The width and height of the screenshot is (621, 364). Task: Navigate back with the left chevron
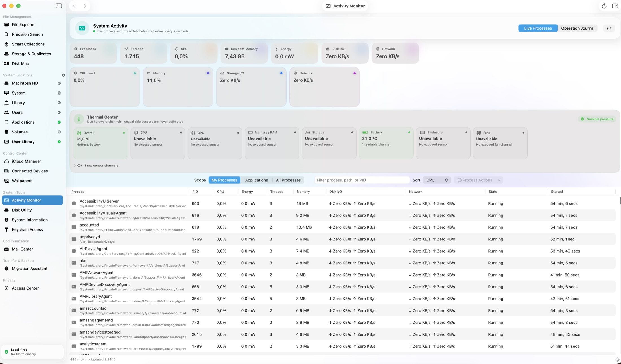[x=75, y=6]
